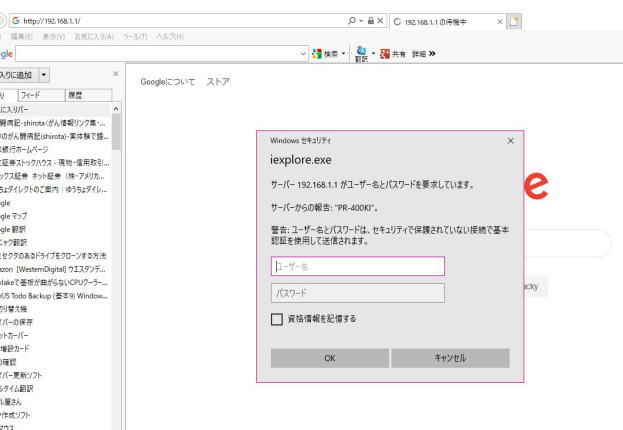Open the ドライブをクローンする方法 favorite
The height and width of the screenshot is (430, 623).
coord(53,256)
